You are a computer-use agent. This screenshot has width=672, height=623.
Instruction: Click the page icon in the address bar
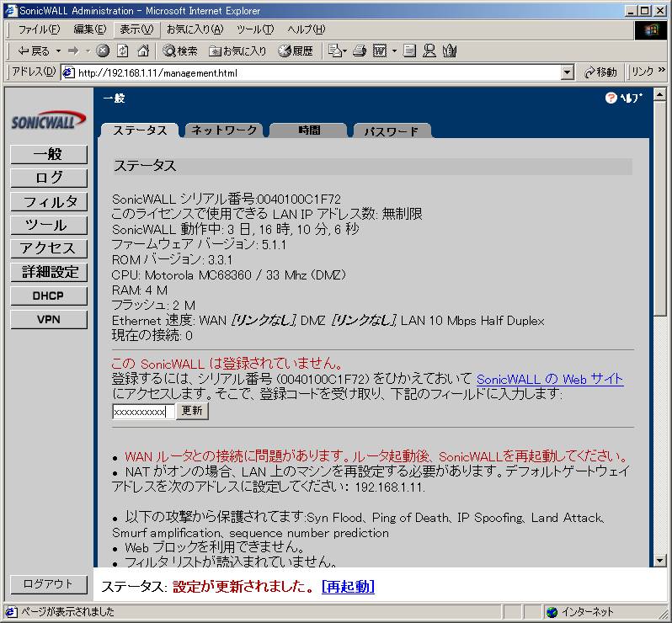coord(68,73)
